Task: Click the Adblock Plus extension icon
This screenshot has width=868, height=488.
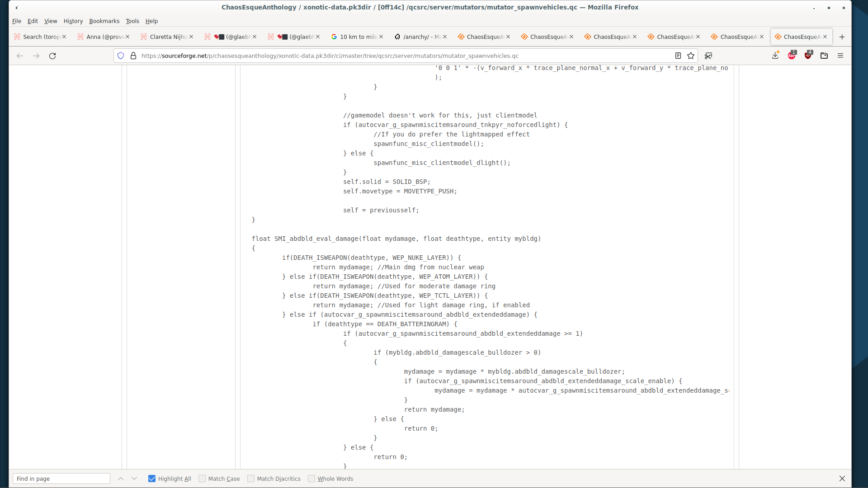Action: coord(792,56)
